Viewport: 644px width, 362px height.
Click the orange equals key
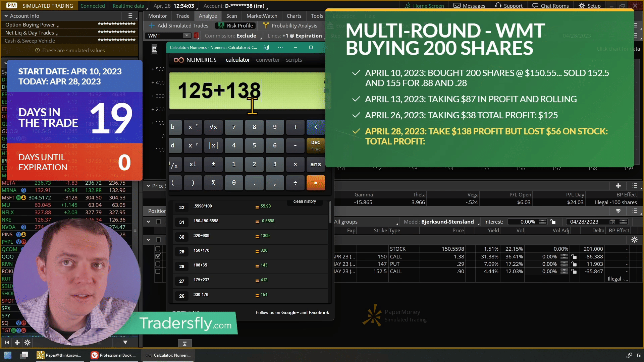click(316, 183)
